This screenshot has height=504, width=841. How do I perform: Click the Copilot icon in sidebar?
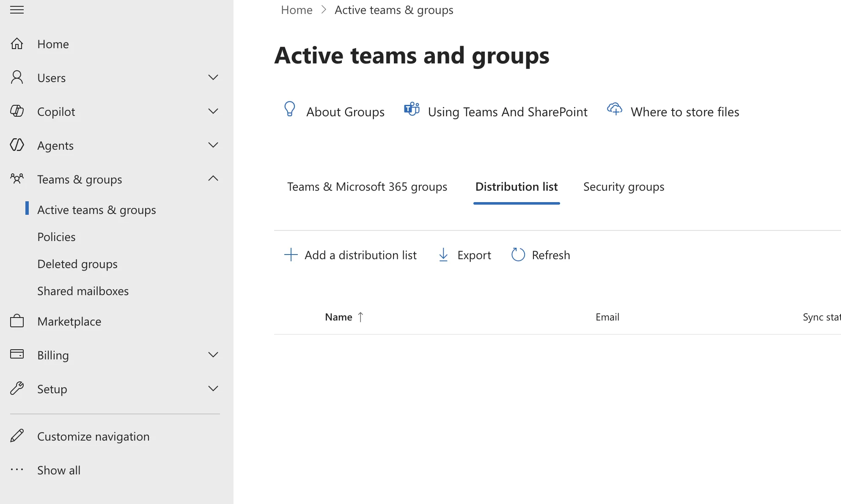pyautogui.click(x=17, y=111)
